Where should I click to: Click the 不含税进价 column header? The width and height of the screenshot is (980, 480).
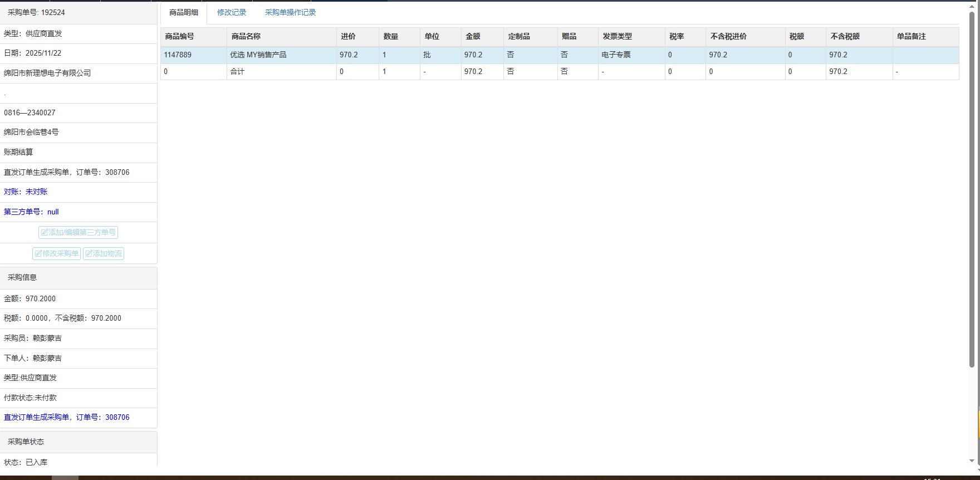[728, 37]
